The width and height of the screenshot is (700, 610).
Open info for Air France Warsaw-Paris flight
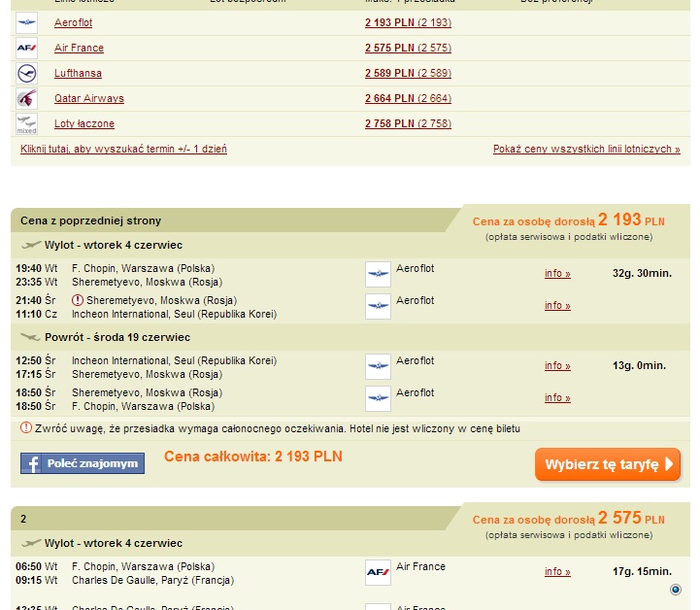(557, 571)
